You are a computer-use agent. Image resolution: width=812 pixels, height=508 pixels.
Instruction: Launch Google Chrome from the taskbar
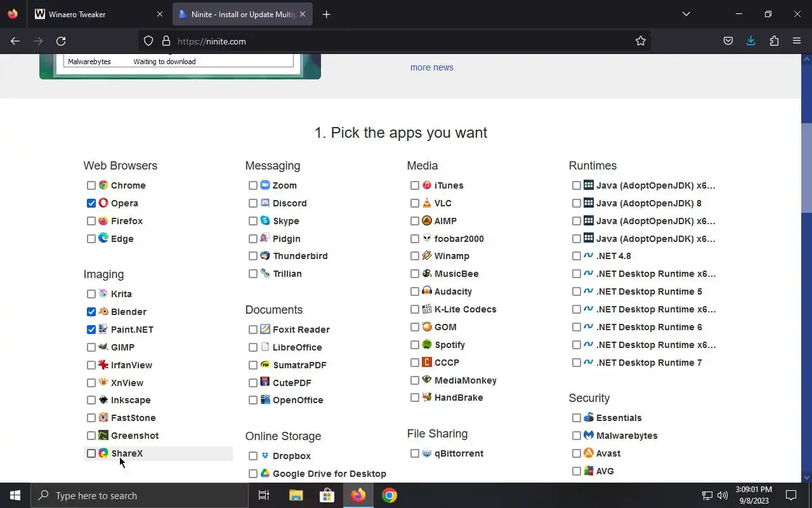click(x=390, y=495)
